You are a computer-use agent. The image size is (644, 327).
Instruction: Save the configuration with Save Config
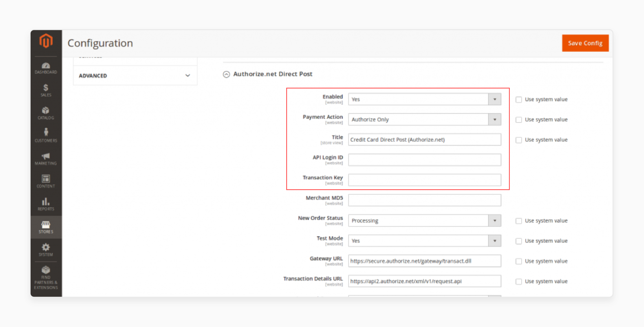585,43
